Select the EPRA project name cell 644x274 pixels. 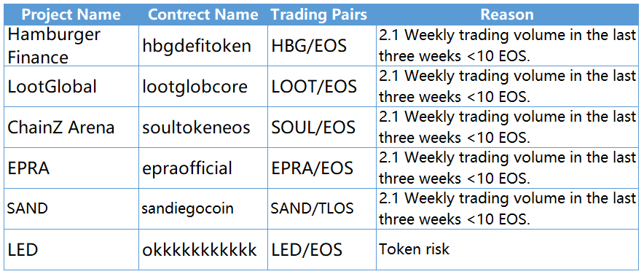[x=71, y=168]
